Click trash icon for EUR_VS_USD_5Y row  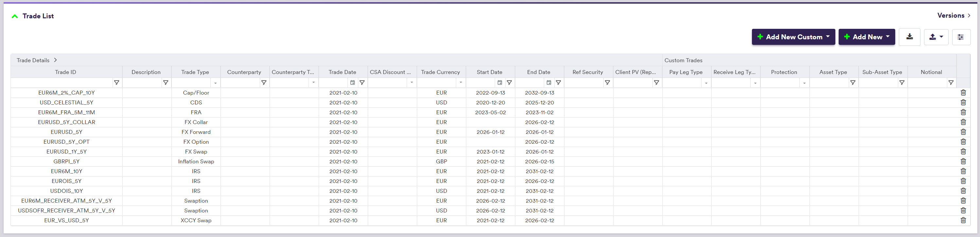[x=963, y=220]
